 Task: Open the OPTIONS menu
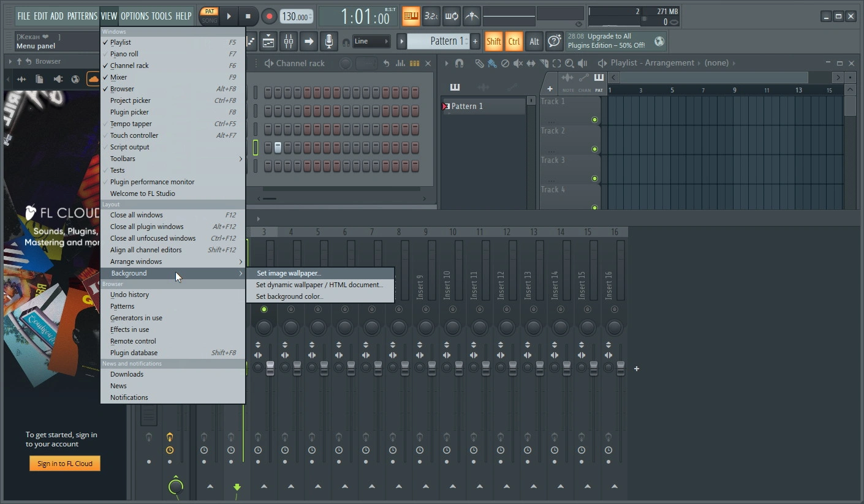coord(135,16)
